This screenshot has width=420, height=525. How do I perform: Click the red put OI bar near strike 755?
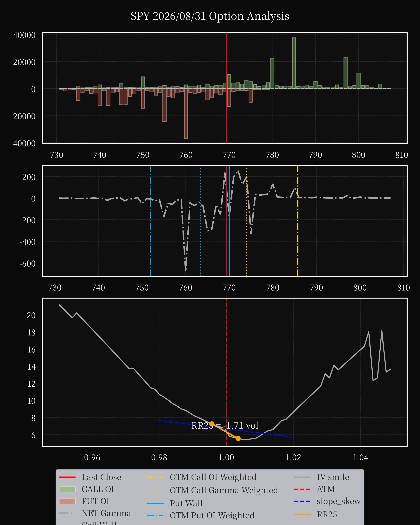(x=165, y=105)
